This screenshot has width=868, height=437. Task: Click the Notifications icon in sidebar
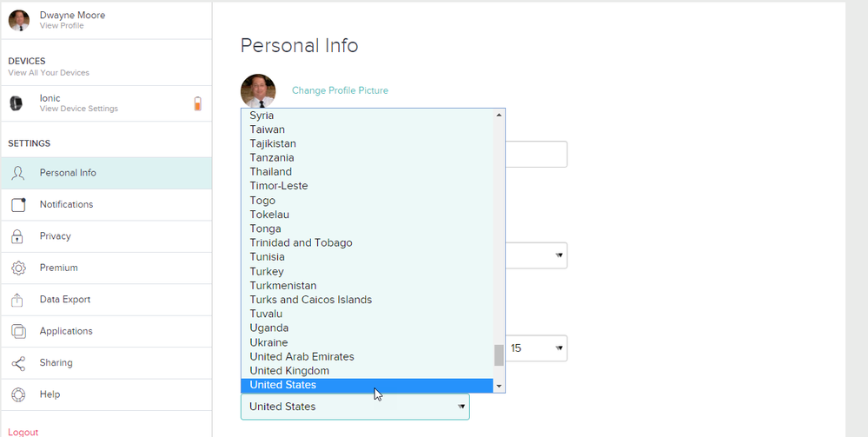18,204
